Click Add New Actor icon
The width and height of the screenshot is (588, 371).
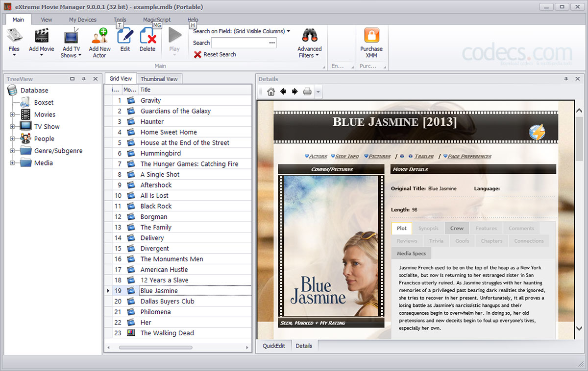pos(99,36)
